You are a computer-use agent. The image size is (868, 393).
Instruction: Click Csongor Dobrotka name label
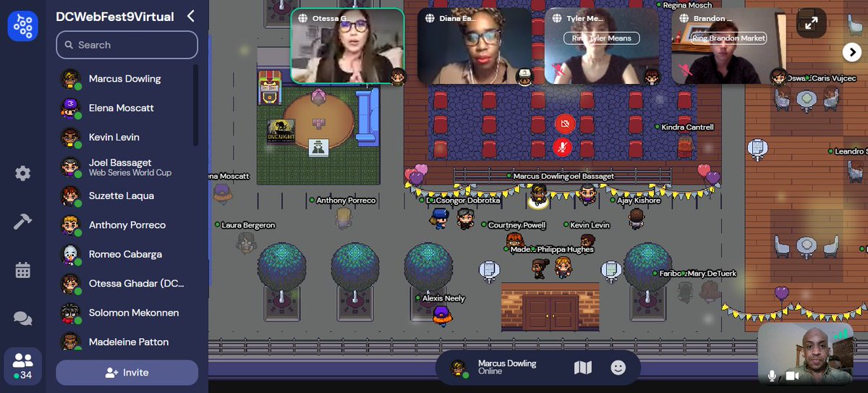[469, 200]
